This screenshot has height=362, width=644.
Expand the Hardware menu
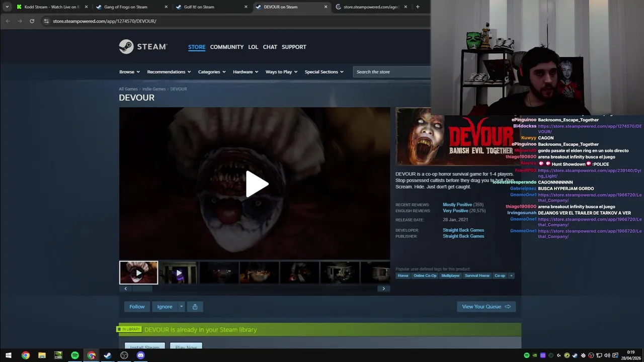(x=246, y=72)
